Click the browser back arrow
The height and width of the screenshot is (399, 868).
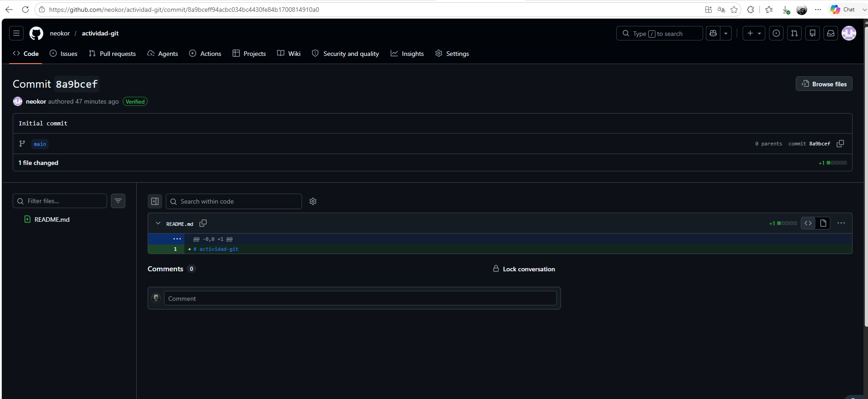[x=9, y=10]
